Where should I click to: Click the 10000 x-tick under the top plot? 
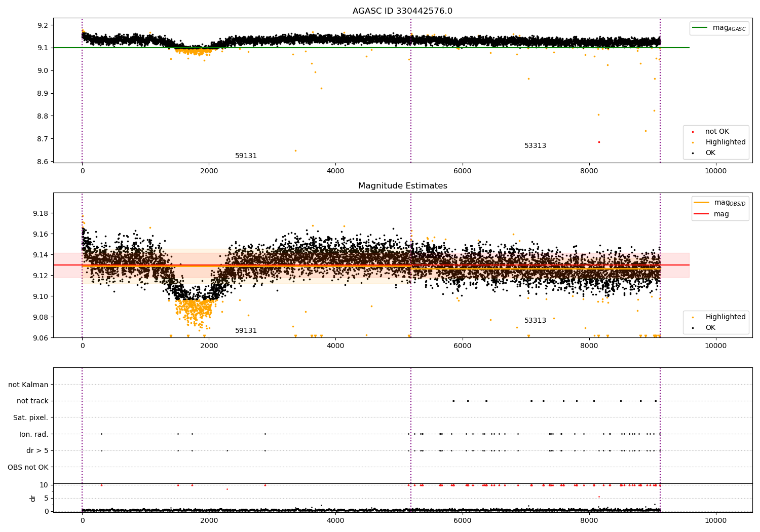coord(716,171)
